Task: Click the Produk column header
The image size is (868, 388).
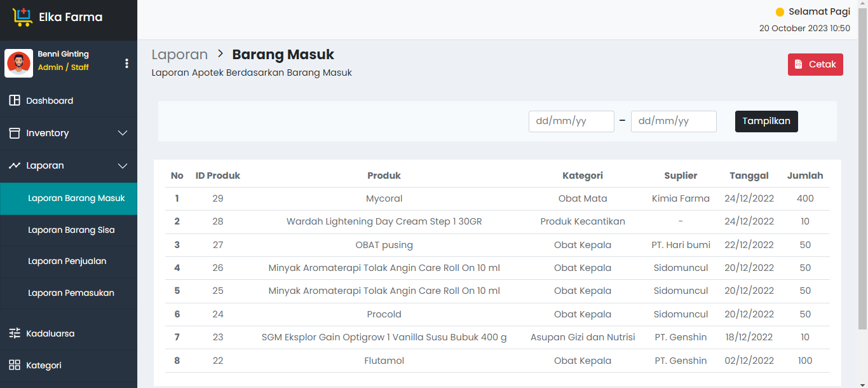Action: pyautogui.click(x=384, y=176)
